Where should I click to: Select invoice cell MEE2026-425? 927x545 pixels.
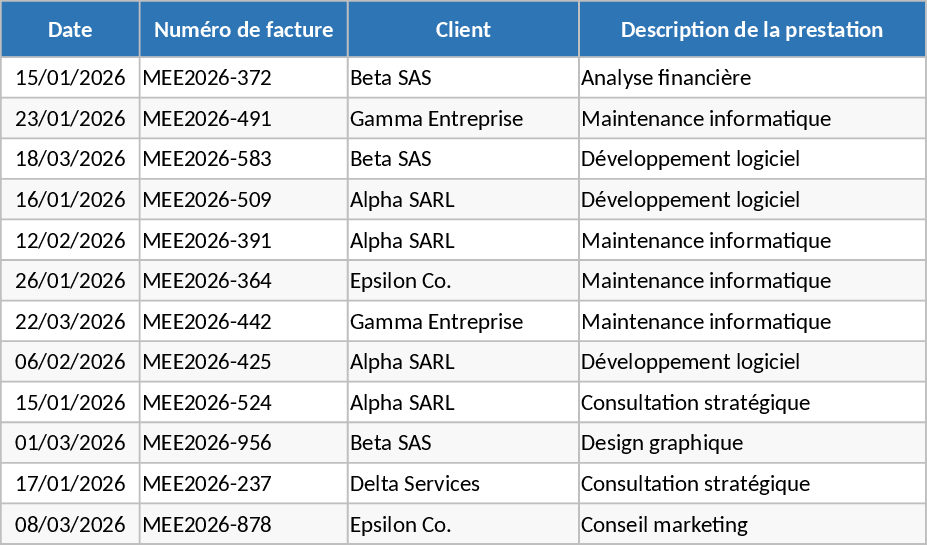pyautogui.click(x=207, y=362)
